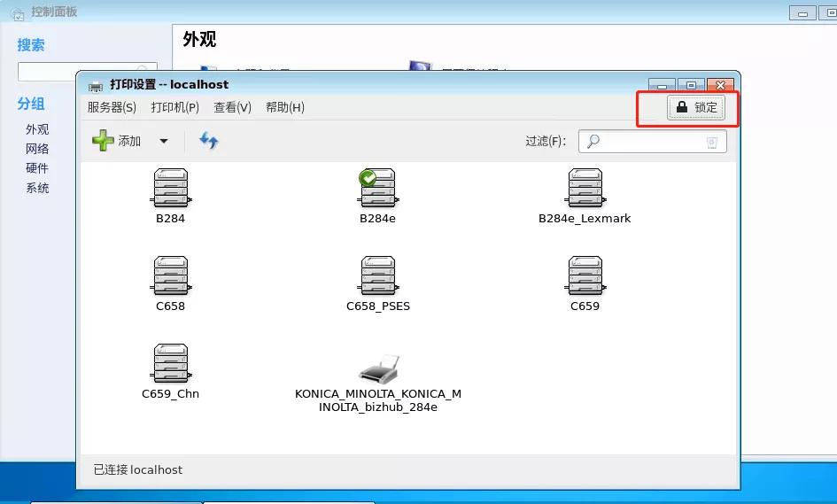Viewport: 837px width, 504px height.
Task: Clear the filter field with the clear icon
Action: click(x=711, y=142)
